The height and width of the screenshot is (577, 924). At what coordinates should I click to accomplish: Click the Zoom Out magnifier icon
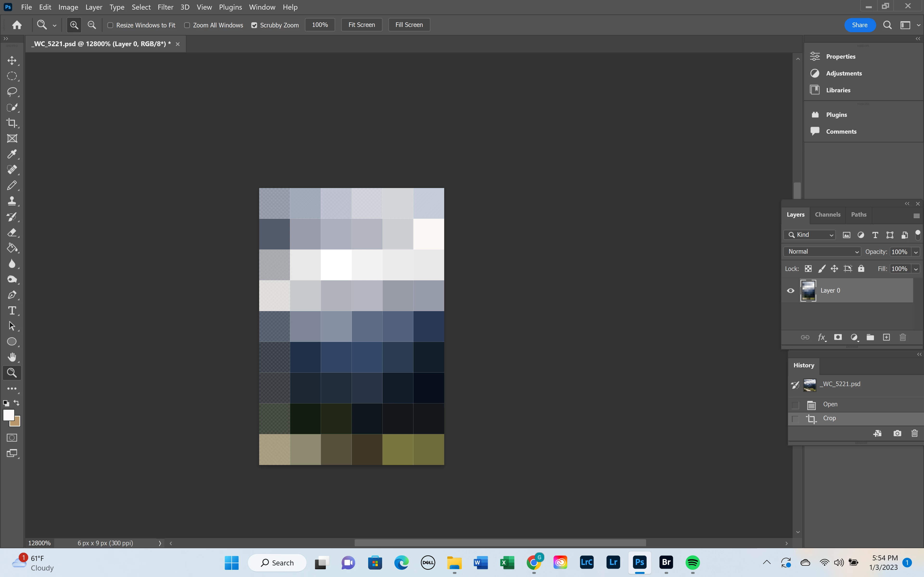[92, 25]
